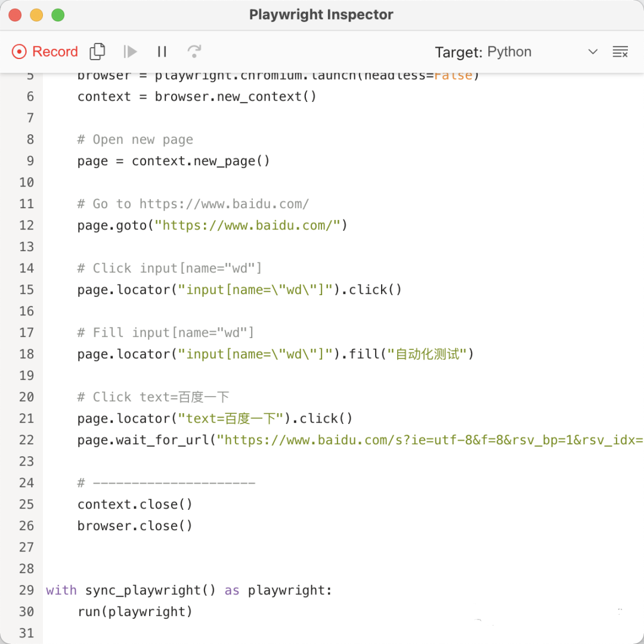The height and width of the screenshot is (644, 644).
Task: Click the Resume playback icon
Action: point(130,52)
